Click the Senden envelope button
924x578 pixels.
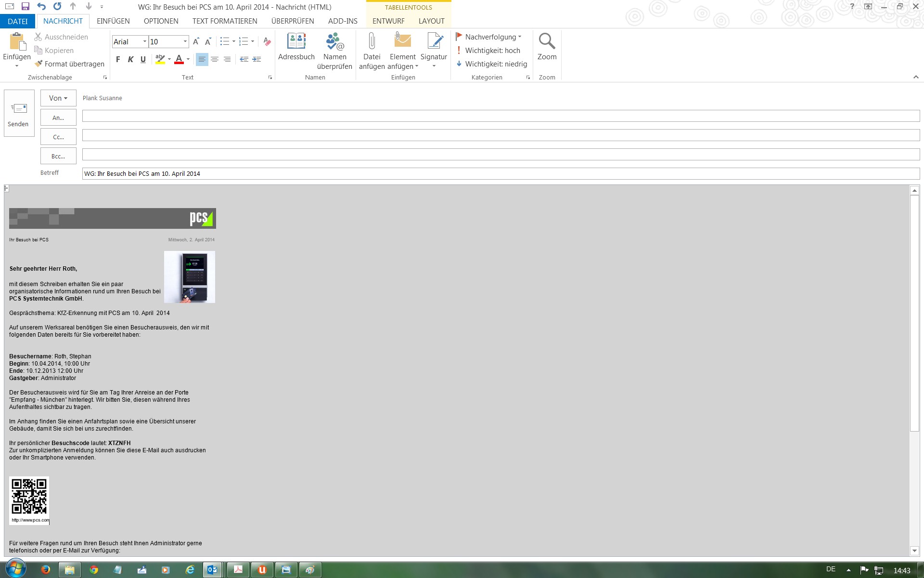pos(19,113)
